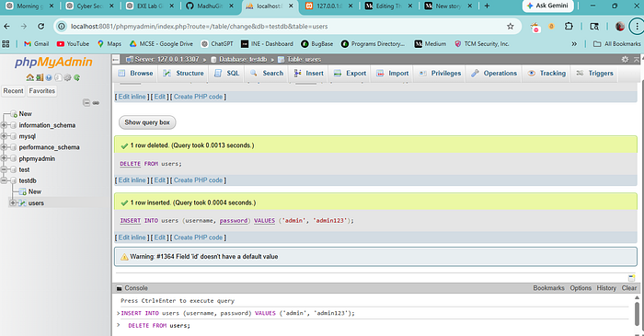
Task: Open page-related settings gear in breadcrumb bar
Action: [625, 60]
